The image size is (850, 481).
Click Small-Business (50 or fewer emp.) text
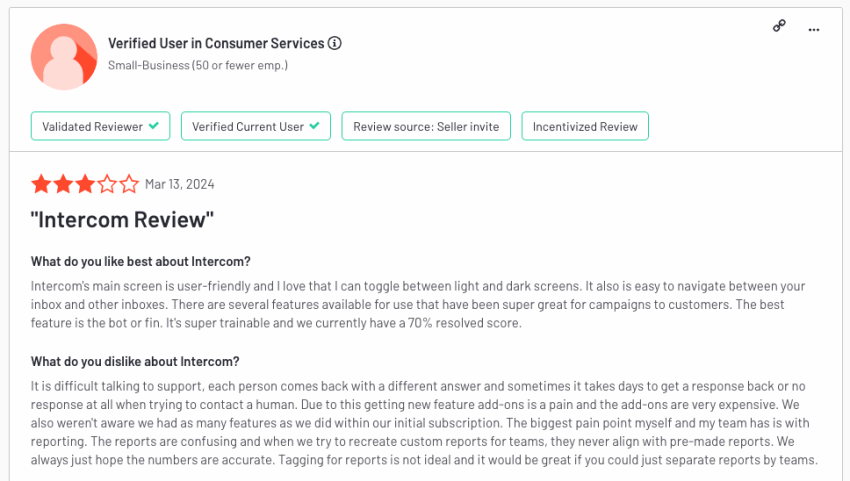point(198,65)
